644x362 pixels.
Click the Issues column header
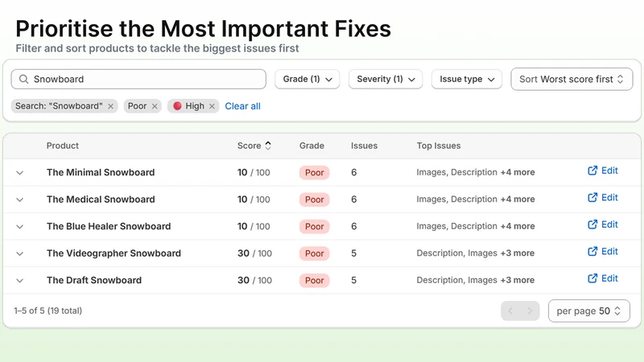(x=365, y=146)
